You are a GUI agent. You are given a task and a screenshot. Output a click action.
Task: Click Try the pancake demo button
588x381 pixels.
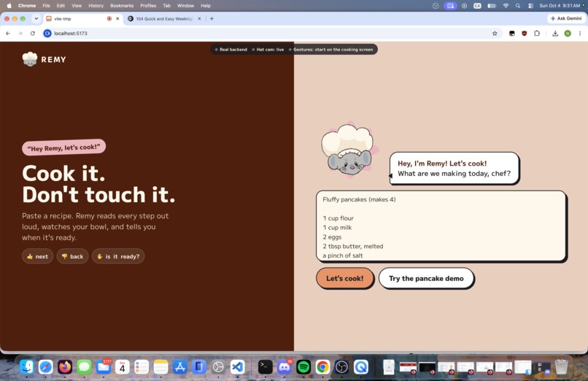coord(426,278)
